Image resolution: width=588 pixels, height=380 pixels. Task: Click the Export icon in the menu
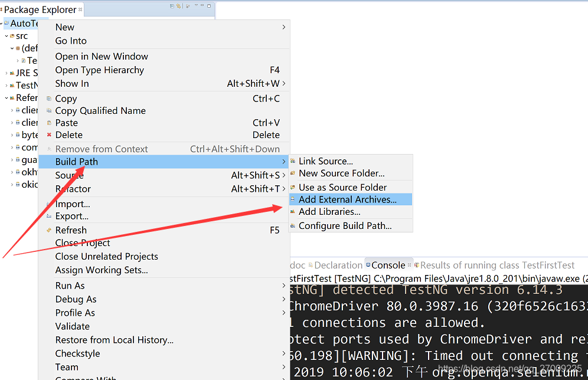point(49,216)
